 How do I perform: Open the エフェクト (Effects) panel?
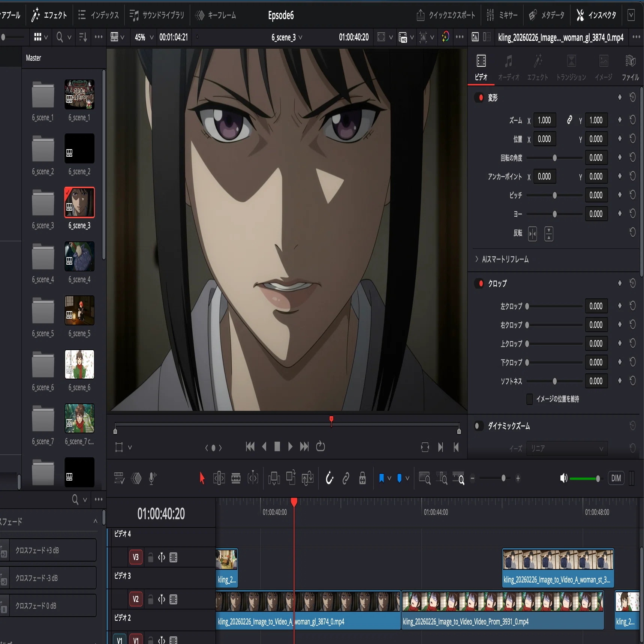[x=49, y=15]
